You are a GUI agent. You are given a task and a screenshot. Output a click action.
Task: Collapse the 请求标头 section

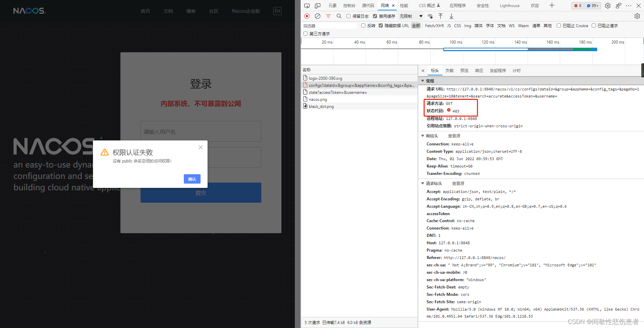pos(423,183)
